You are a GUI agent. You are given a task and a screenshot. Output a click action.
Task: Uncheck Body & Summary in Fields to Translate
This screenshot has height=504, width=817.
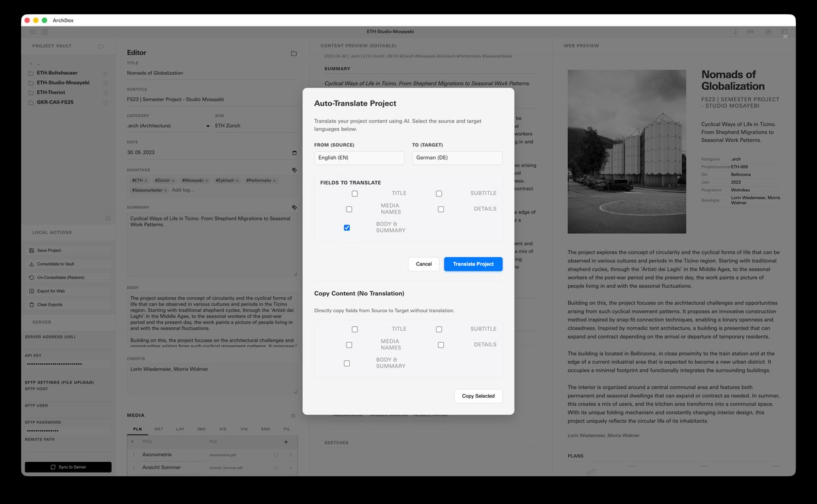tap(347, 228)
